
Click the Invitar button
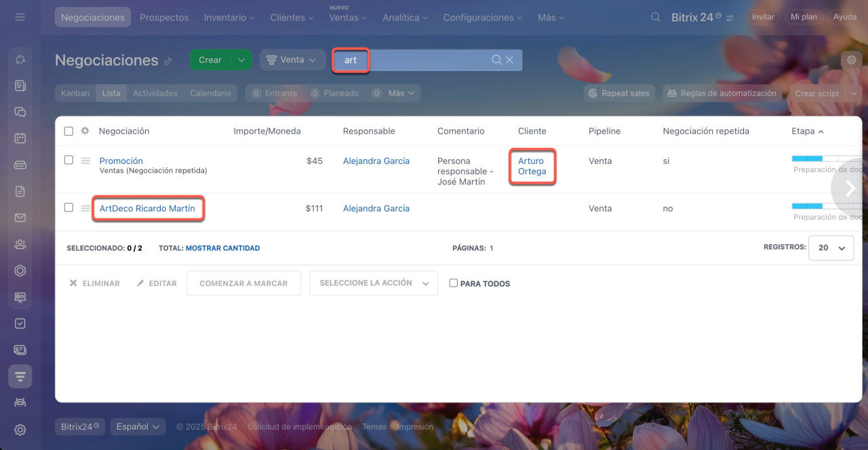(763, 17)
